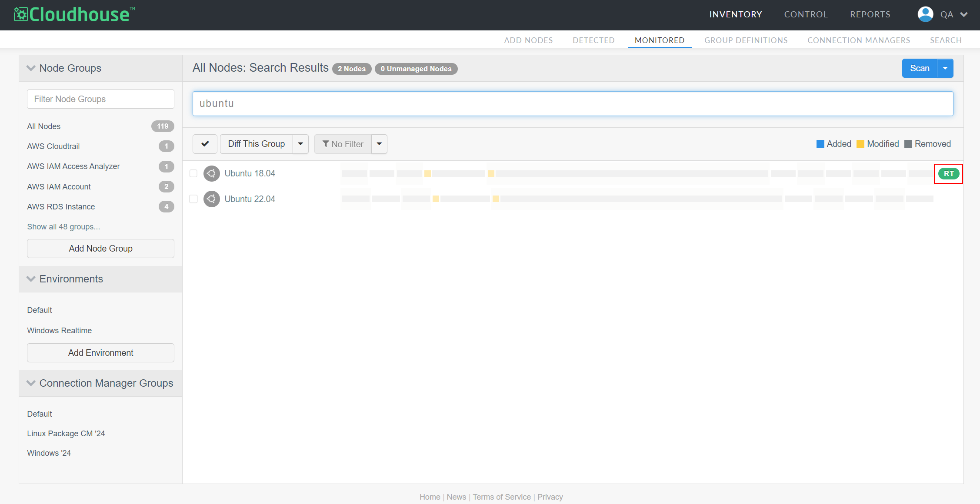Select the MONITORED tab

tap(660, 40)
